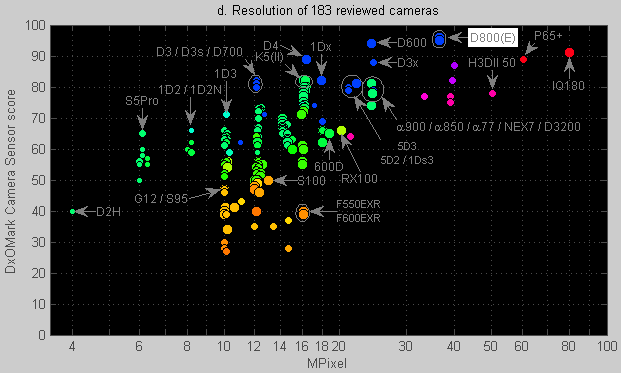The width and height of the screenshot is (621, 373).
Task: Click the S100 label
Action: tap(311, 181)
